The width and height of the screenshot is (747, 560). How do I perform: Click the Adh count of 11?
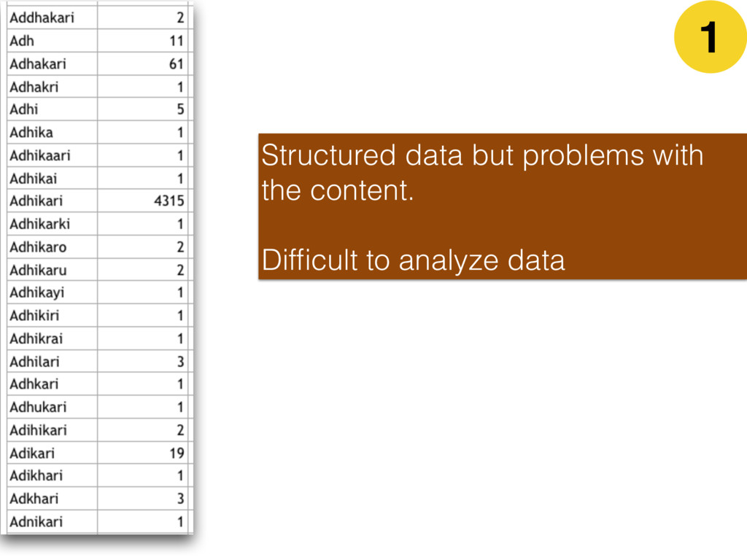[x=143, y=41]
